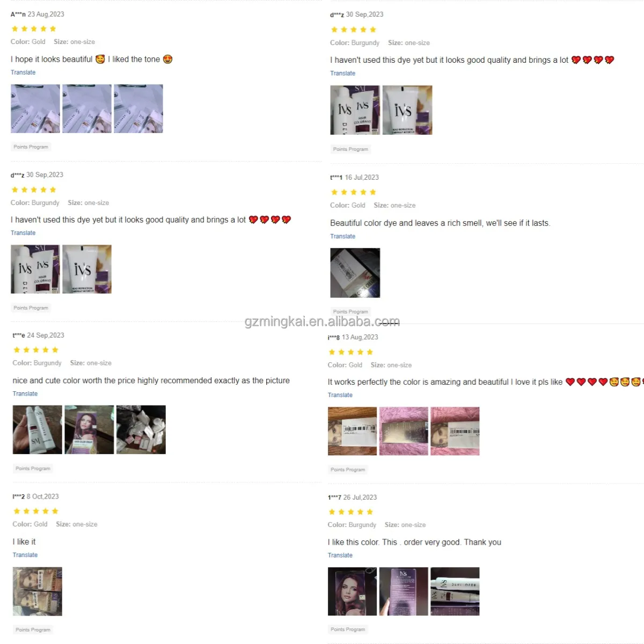The image size is (644, 644).
Task: View the white tube photo in t***e's review
Action: click(x=38, y=430)
